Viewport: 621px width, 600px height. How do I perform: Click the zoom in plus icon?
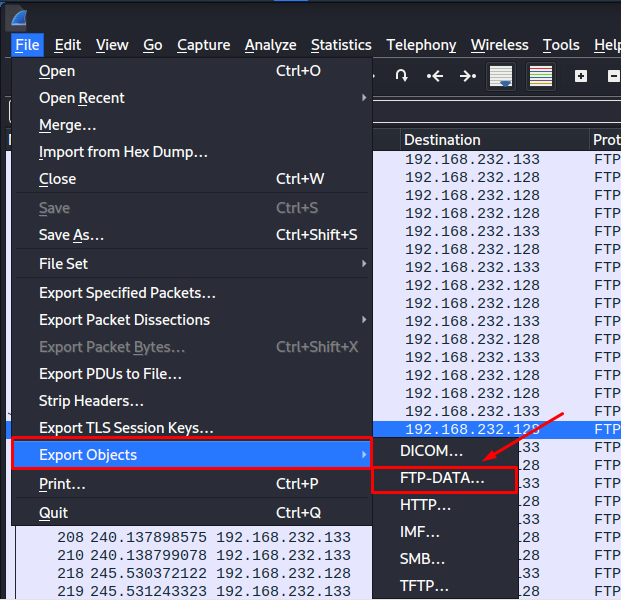tap(581, 76)
